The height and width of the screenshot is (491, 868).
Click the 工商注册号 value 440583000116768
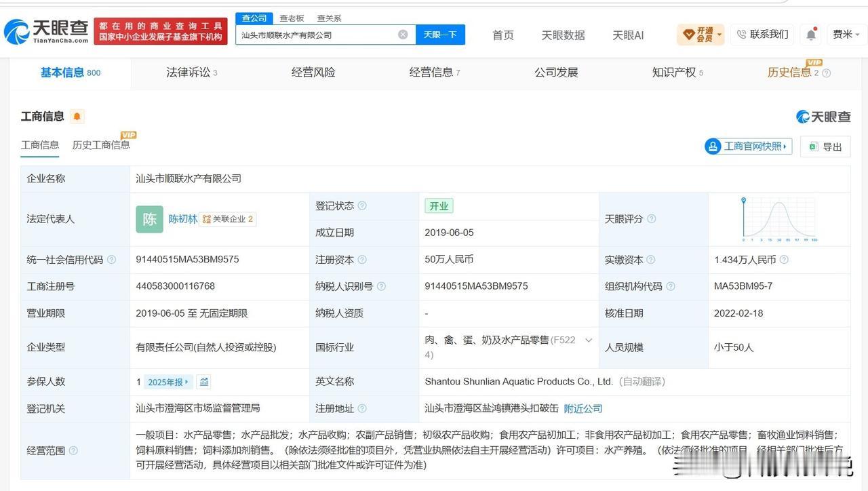point(176,287)
